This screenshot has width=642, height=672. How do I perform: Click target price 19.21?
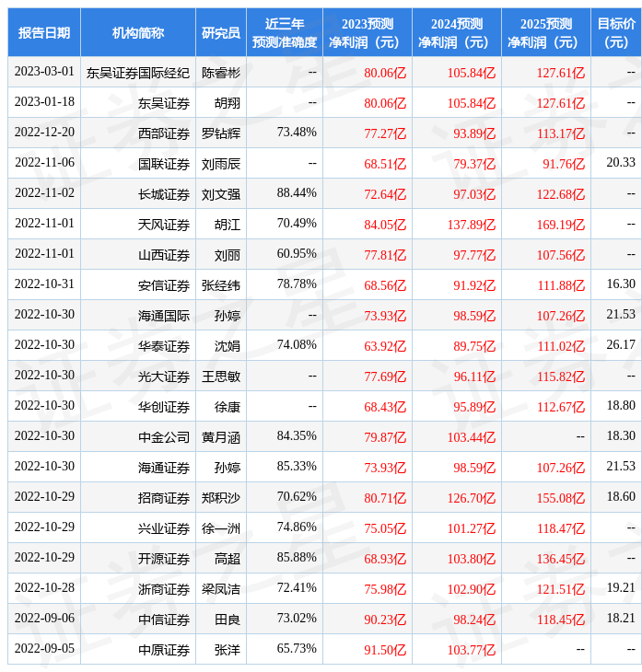pos(621,588)
